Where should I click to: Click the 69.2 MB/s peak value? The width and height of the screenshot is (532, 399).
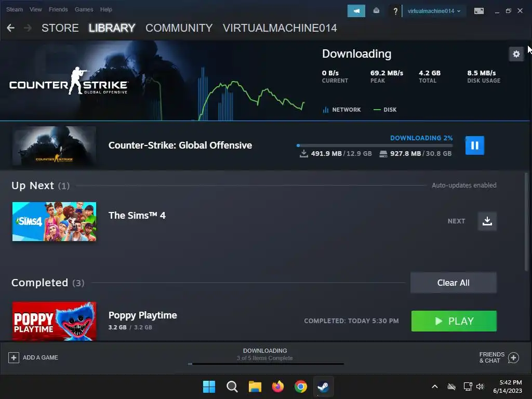pos(387,73)
